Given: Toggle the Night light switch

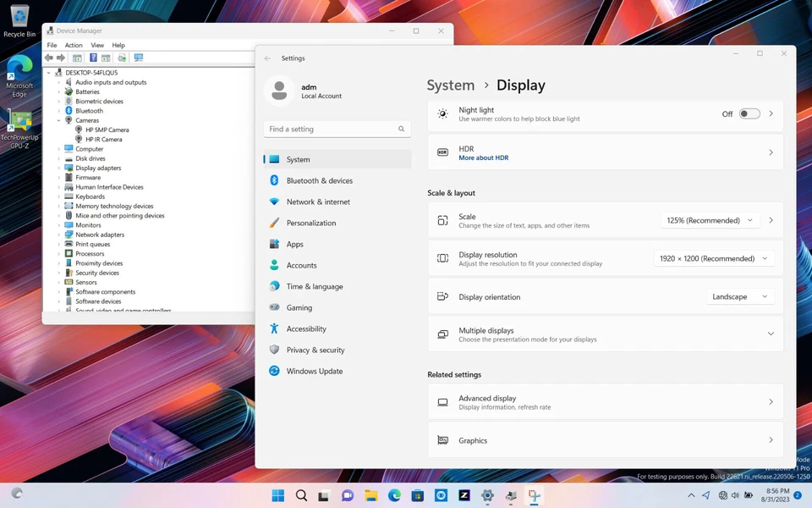Looking at the screenshot, I should [x=749, y=113].
